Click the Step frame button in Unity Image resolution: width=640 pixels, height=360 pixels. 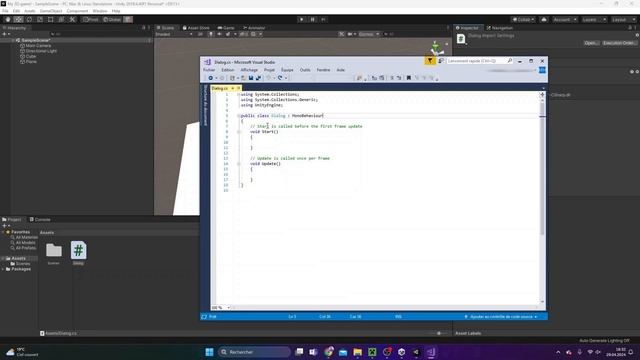(x=323, y=19)
